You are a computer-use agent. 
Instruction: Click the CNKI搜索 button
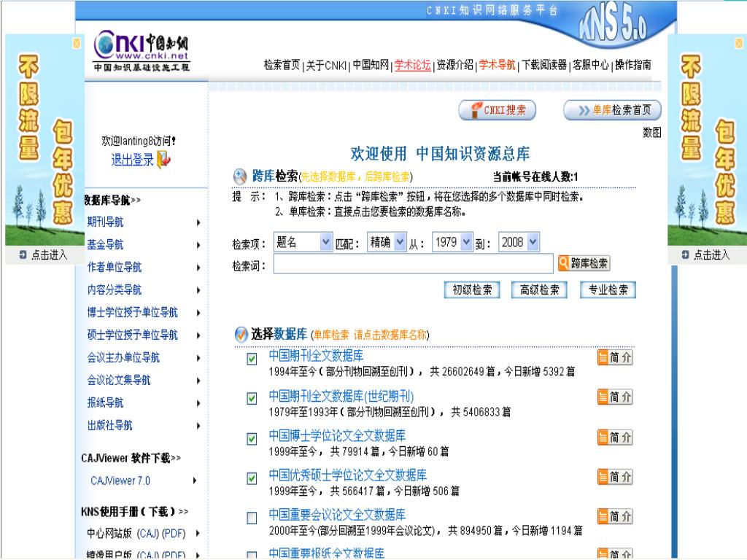(498, 110)
